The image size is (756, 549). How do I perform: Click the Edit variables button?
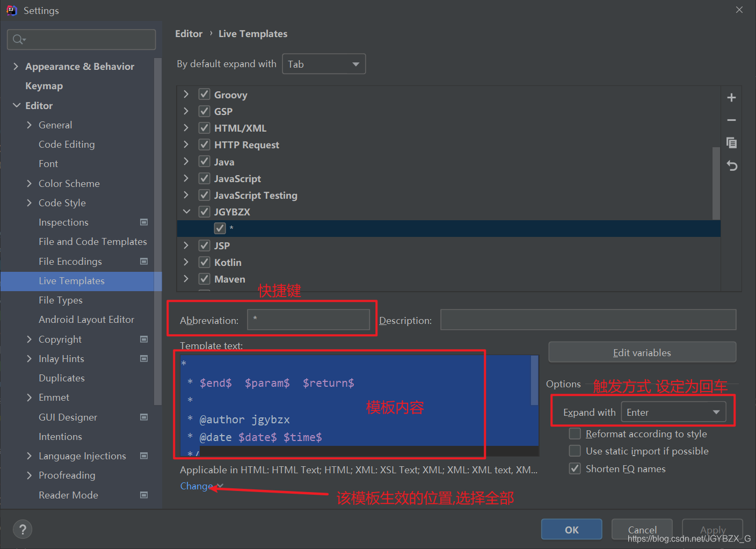[x=642, y=352]
